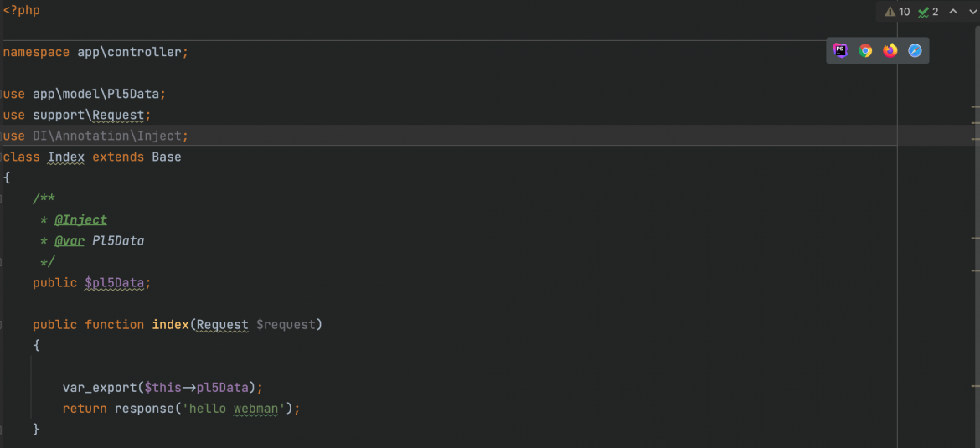This screenshot has height=448, width=980.
Task: Click the green typo checkmark showing 2
Action: [x=928, y=11]
